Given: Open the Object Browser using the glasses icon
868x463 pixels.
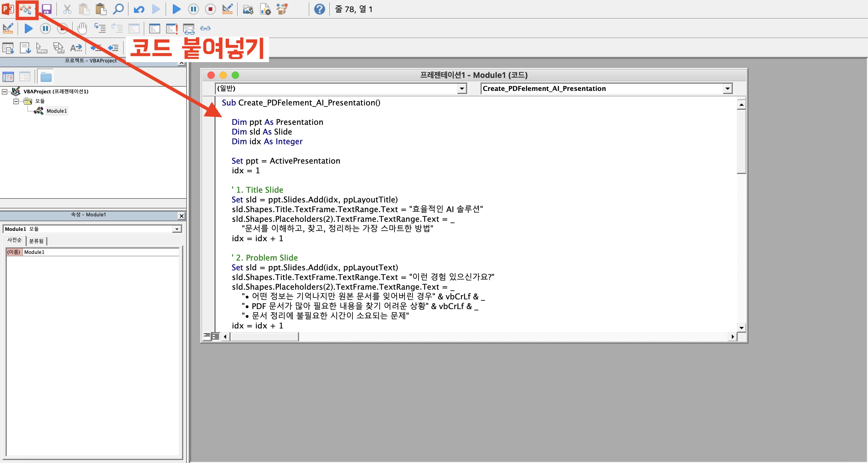Looking at the screenshot, I should [x=205, y=28].
